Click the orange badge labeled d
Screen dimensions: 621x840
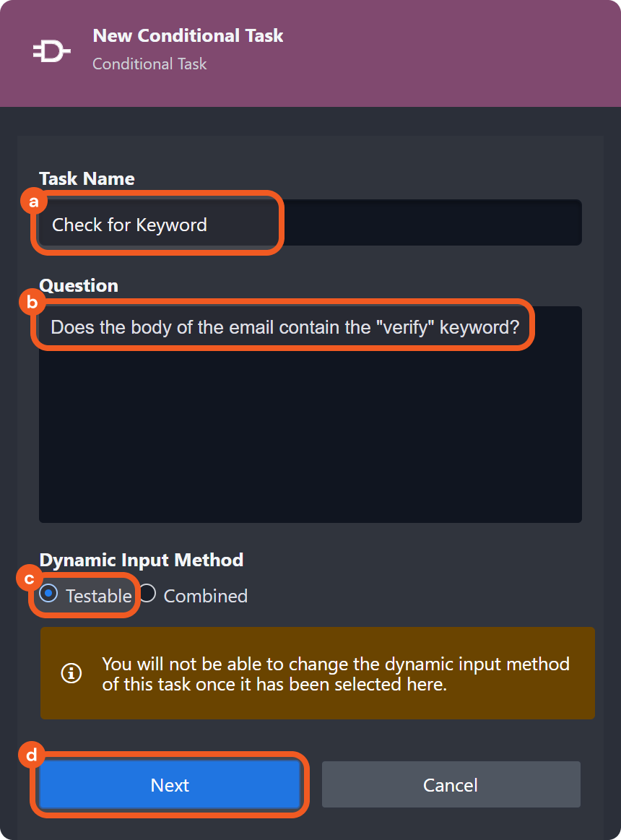pos(32,755)
